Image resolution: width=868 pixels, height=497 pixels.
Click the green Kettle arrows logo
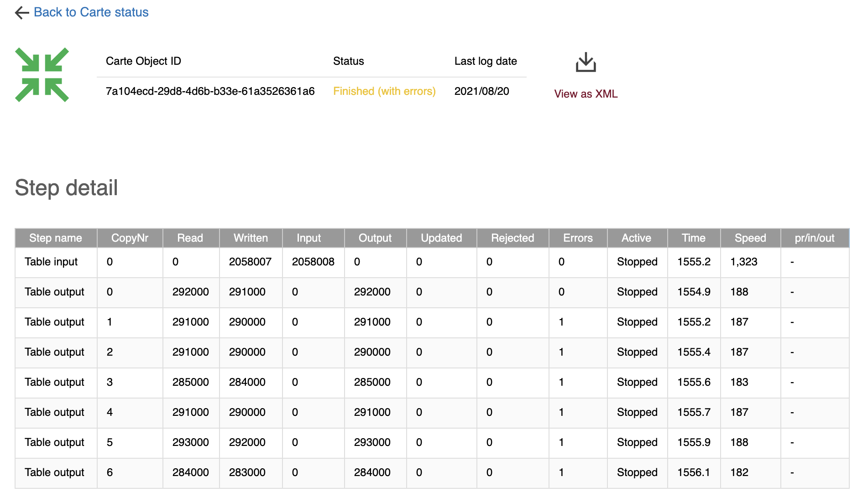[x=42, y=74]
